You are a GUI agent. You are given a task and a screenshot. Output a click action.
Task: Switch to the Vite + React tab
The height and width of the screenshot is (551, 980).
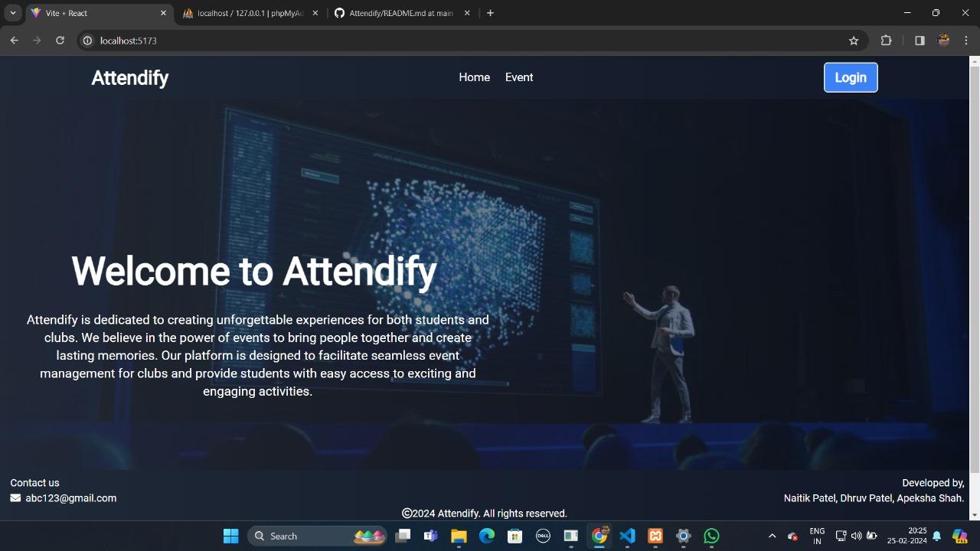coord(98,13)
